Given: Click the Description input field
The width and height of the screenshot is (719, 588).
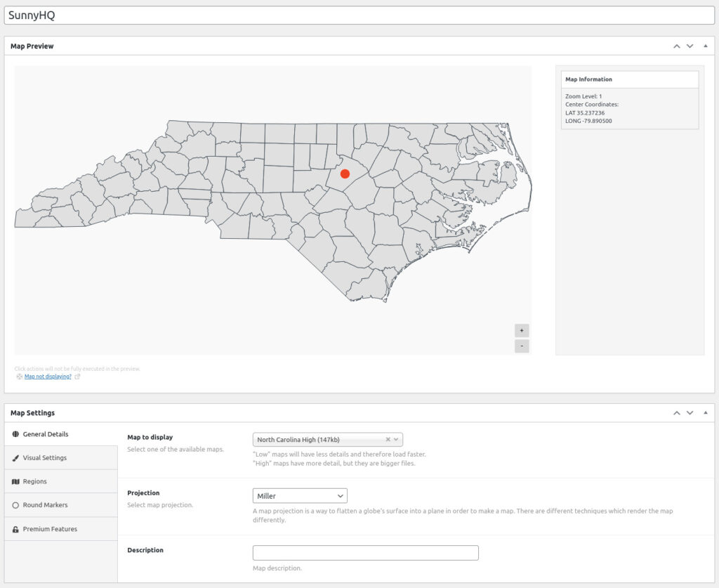Looking at the screenshot, I should pyautogui.click(x=365, y=552).
